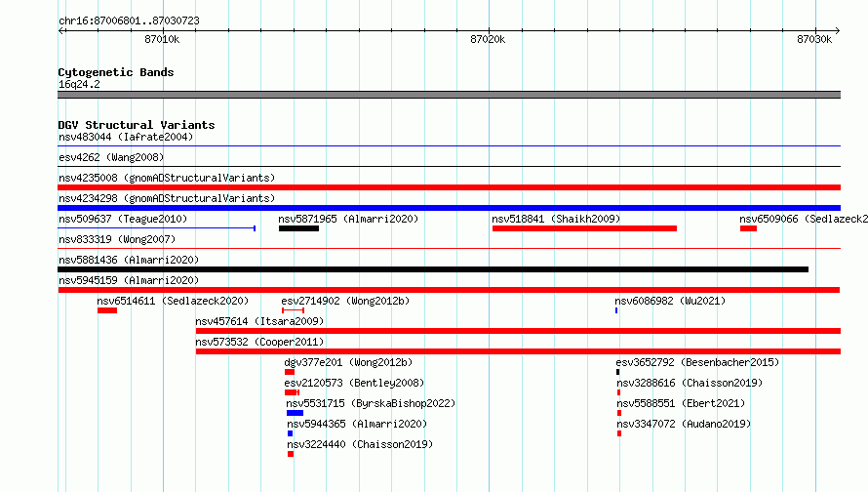Click the Cytogenetic Bands track title
Screen dimensions: 868x492
(x=116, y=72)
